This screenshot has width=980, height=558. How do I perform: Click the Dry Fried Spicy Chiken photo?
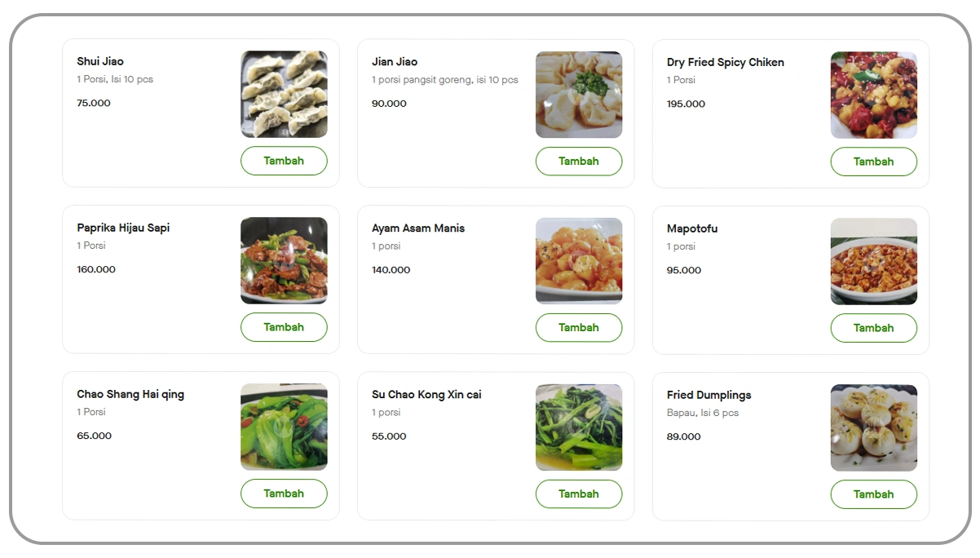(873, 95)
